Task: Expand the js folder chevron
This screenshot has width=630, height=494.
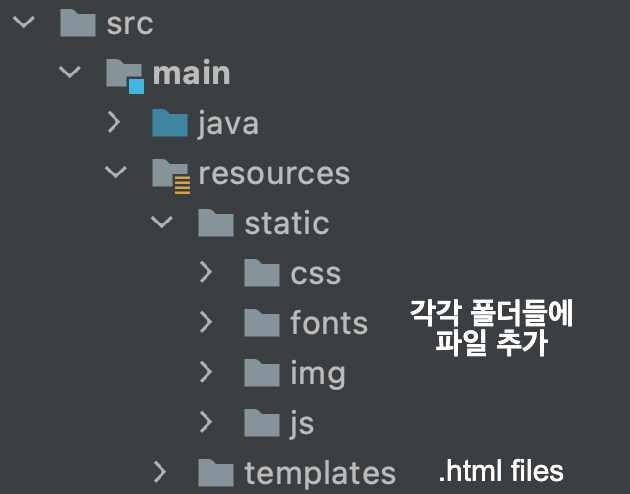Action: point(206,422)
